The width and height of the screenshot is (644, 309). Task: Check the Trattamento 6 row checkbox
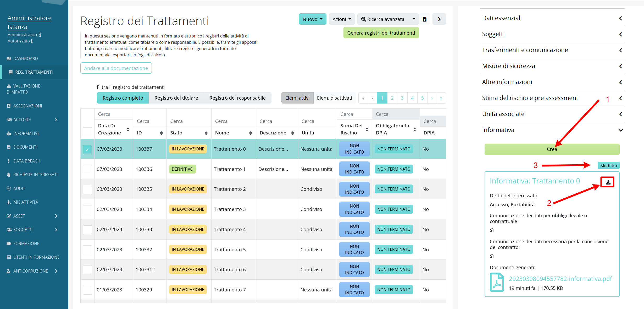point(87,270)
